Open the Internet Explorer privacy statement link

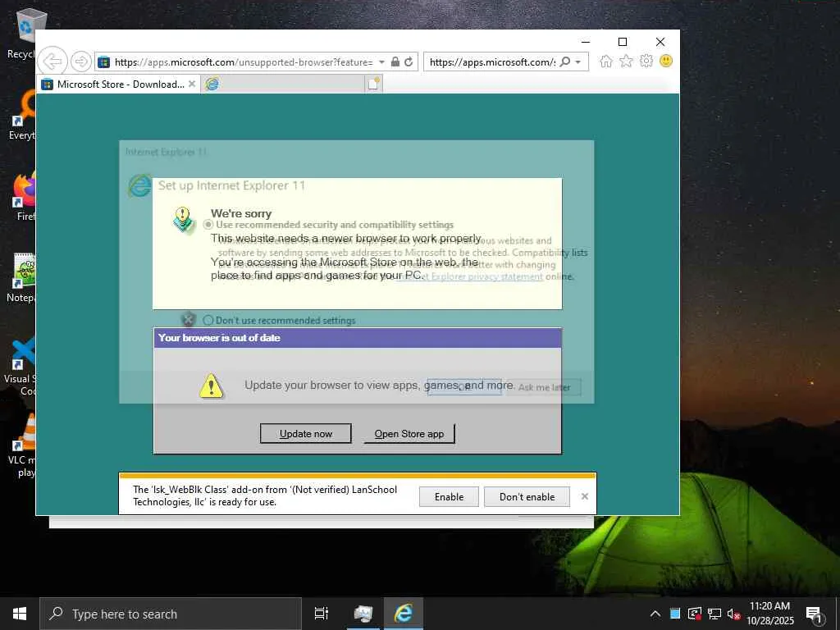click(x=470, y=276)
